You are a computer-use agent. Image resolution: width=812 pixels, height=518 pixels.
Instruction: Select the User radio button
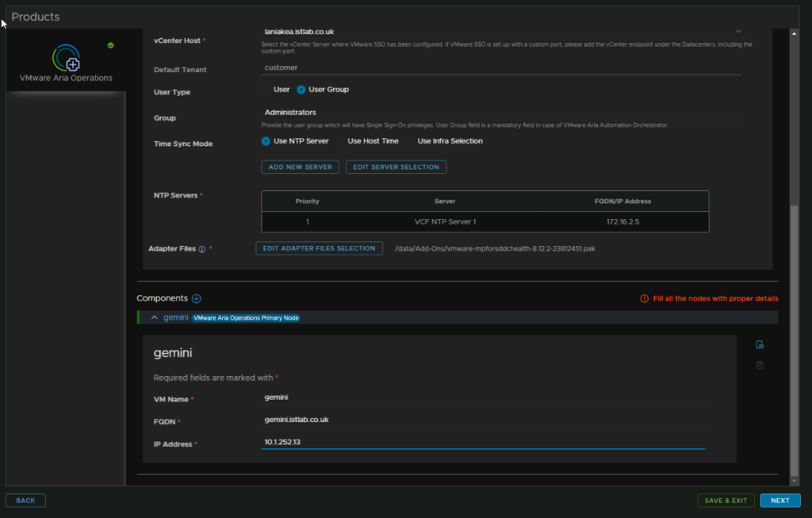[x=266, y=90]
